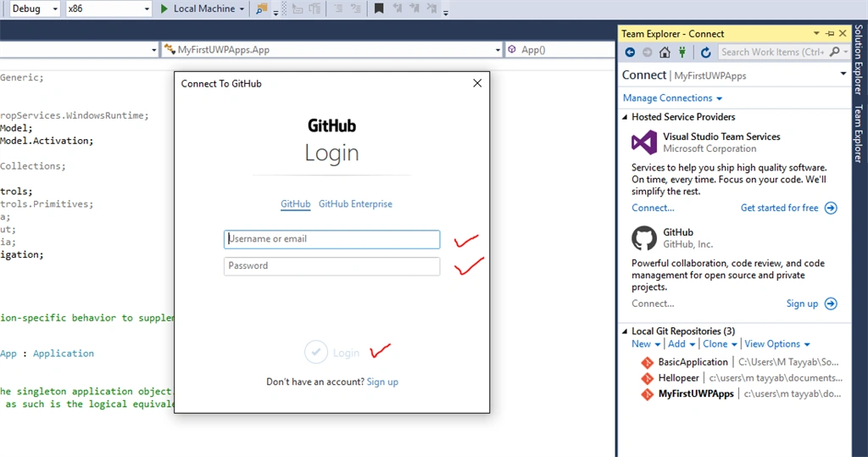Click the green plug Manage Connections icon
The image size is (868, 457).
point(682,52)
